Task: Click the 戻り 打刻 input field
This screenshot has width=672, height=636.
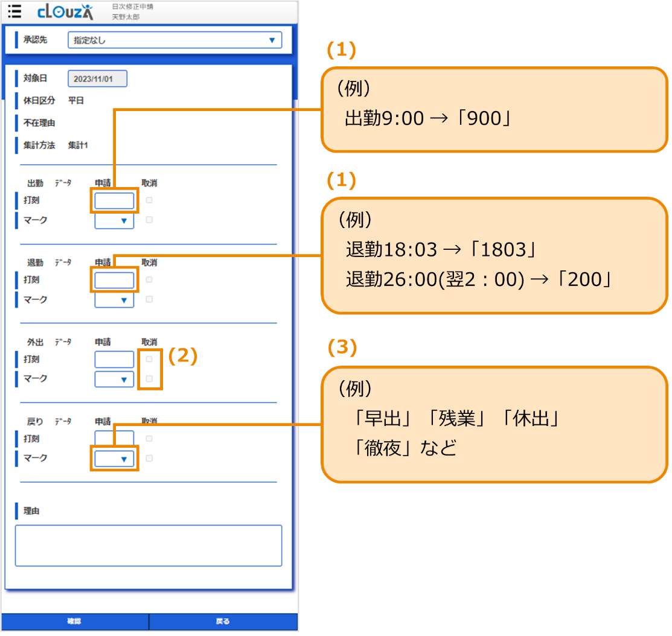Action: [x=114, y=437]
